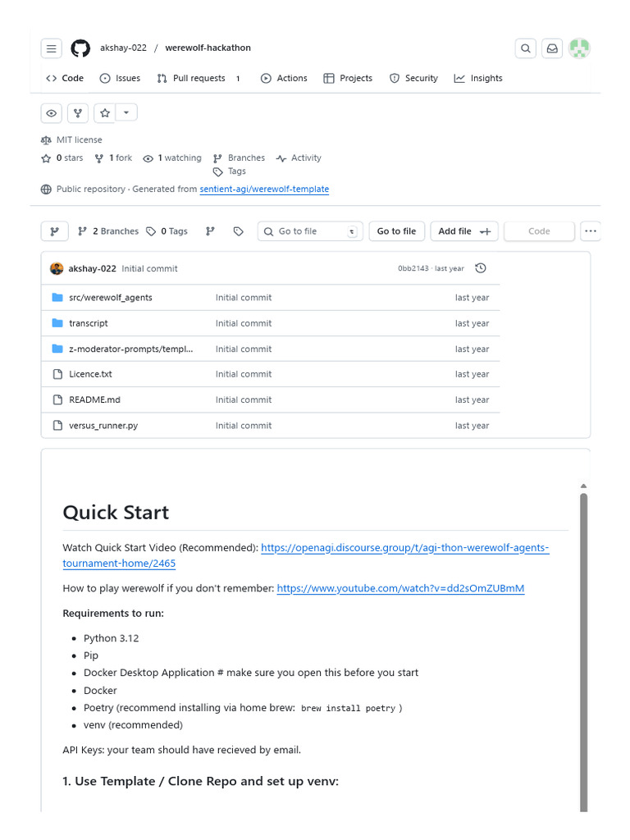Open the hamburger navigation menu
Screen dimensions: 630x840
[x=52, y=48]
